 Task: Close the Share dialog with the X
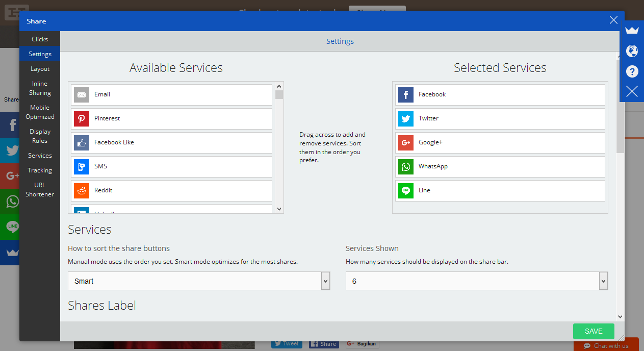[613, 20]
